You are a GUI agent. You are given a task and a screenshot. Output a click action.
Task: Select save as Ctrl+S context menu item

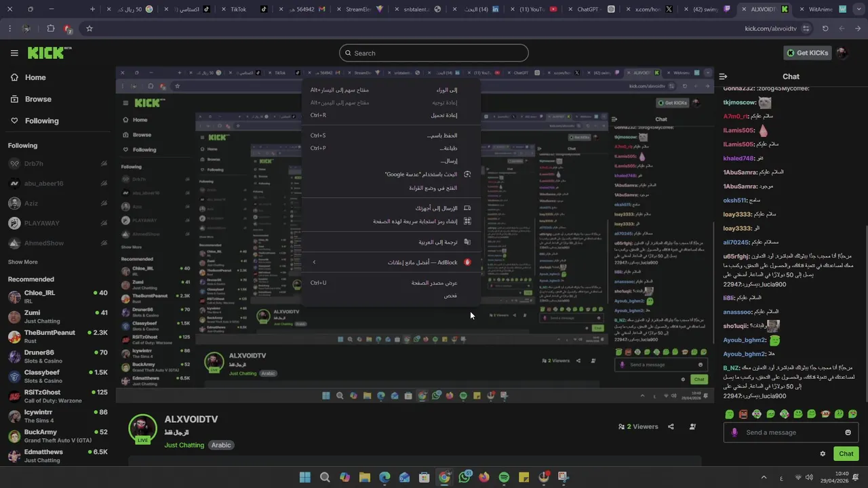[391, 136]
